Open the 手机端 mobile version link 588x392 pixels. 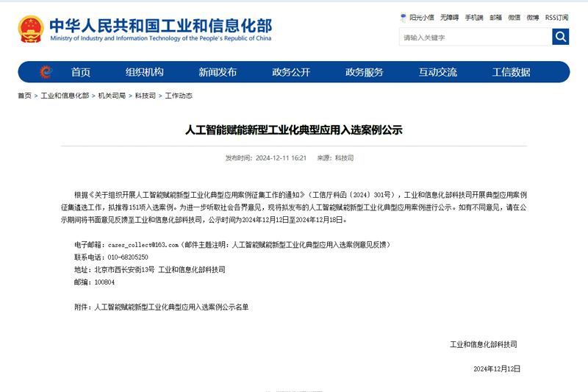coord(474,18)
